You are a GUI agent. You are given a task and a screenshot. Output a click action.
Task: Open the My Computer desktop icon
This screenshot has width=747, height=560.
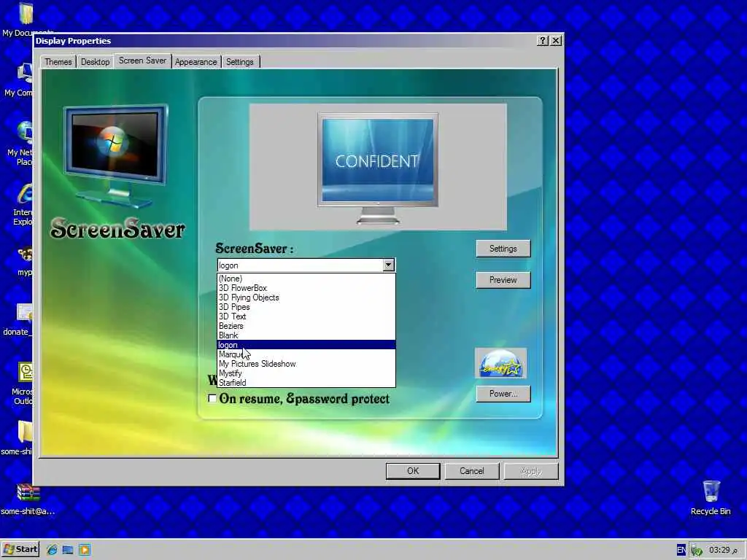(25, 74)
